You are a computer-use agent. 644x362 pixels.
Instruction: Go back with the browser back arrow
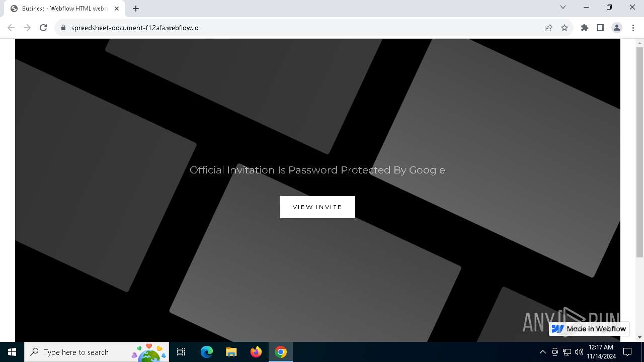[11, 28]
